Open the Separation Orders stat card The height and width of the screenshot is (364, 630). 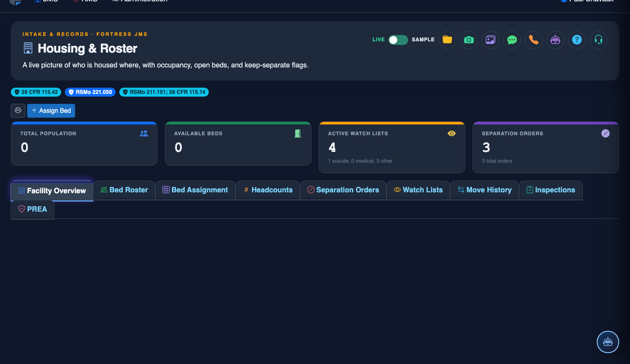pyautogui.click(x=546, y=147)
